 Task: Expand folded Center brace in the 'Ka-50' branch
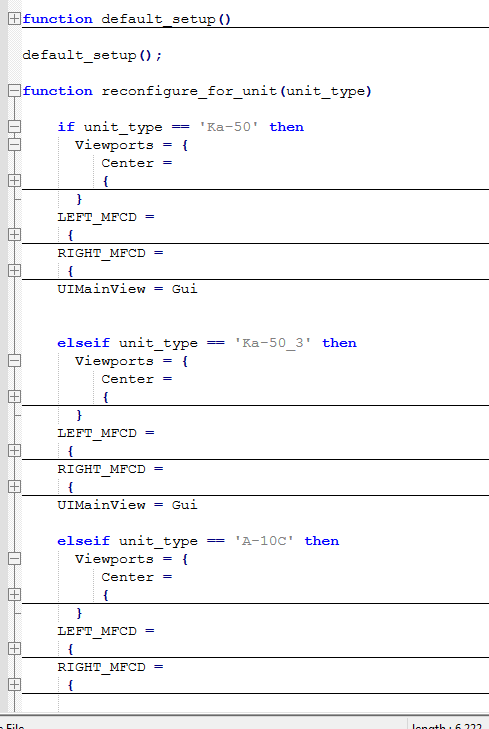point(14,180)
